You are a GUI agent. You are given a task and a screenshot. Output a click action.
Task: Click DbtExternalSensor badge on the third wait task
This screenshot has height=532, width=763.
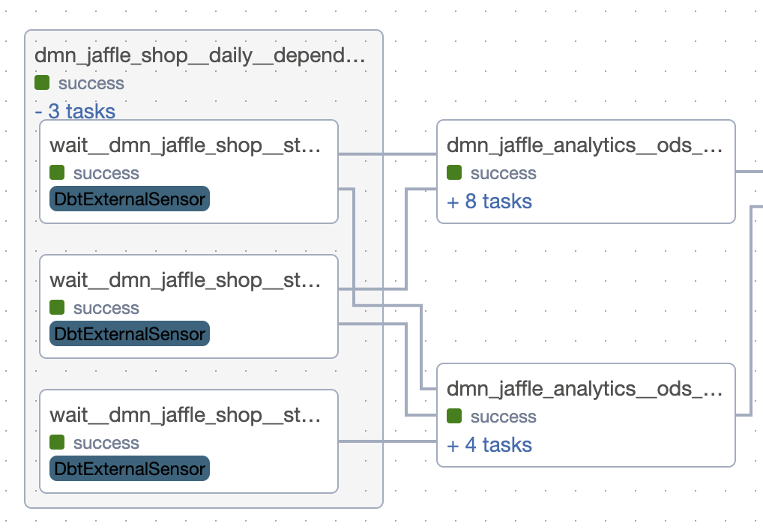130,469
